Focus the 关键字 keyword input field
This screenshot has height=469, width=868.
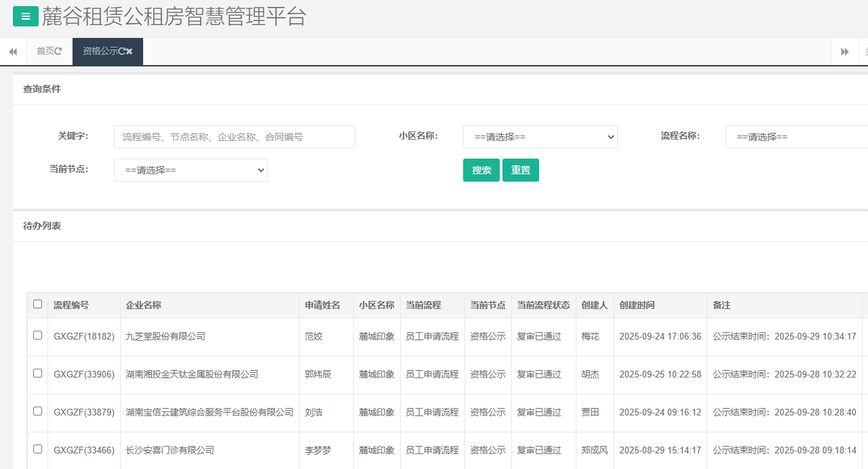234,137
